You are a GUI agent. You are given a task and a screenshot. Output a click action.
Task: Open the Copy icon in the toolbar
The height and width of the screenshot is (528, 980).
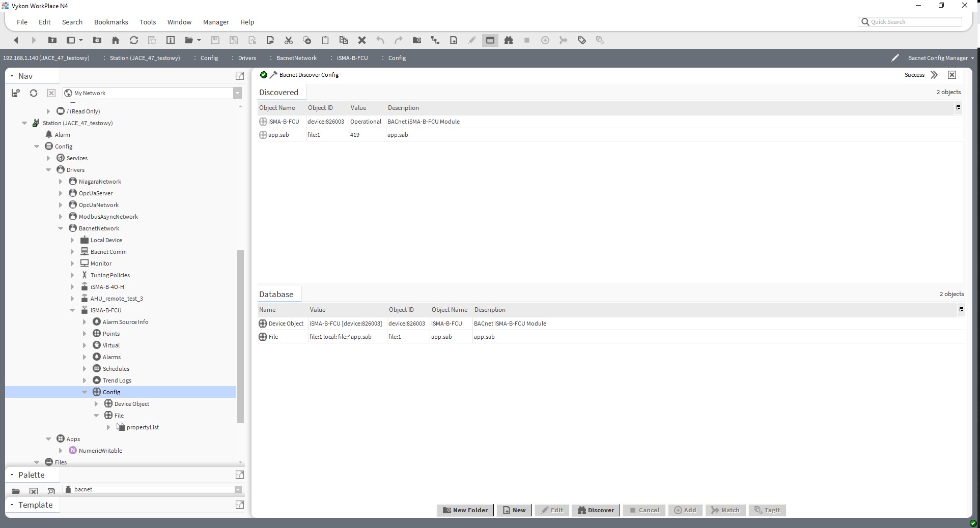click(x=307, y=40)
